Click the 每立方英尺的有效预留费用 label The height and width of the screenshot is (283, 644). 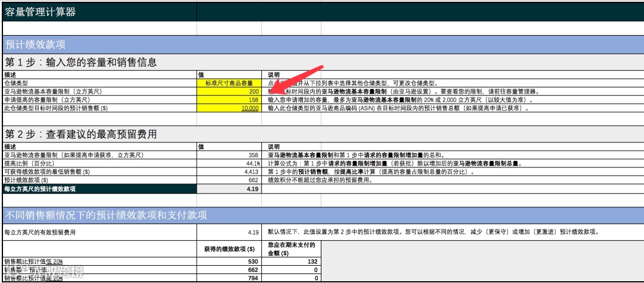pos(39,232)
